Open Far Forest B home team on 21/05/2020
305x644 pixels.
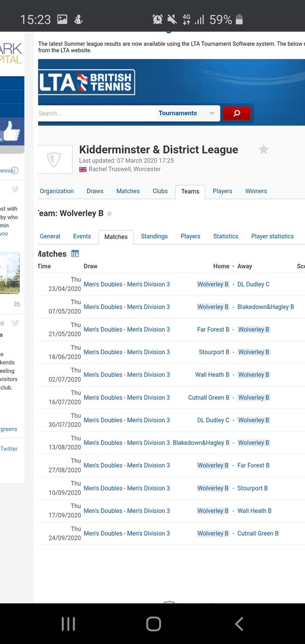click(213, 330)
